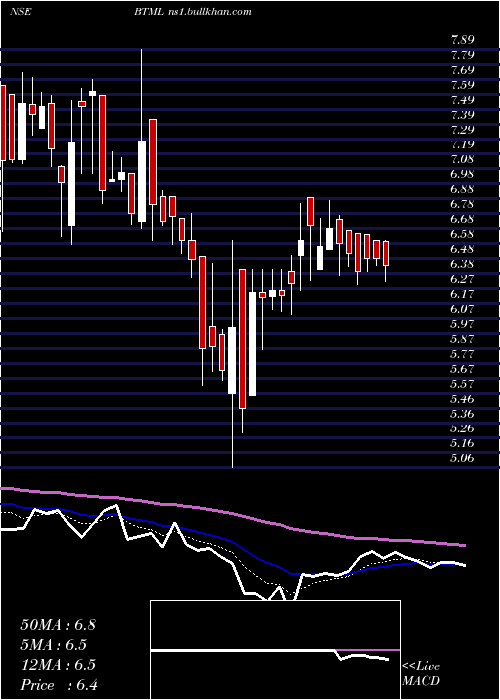Click the 7.19 price axis label
The image size is (500, 700).
click(x=463, y=144)
